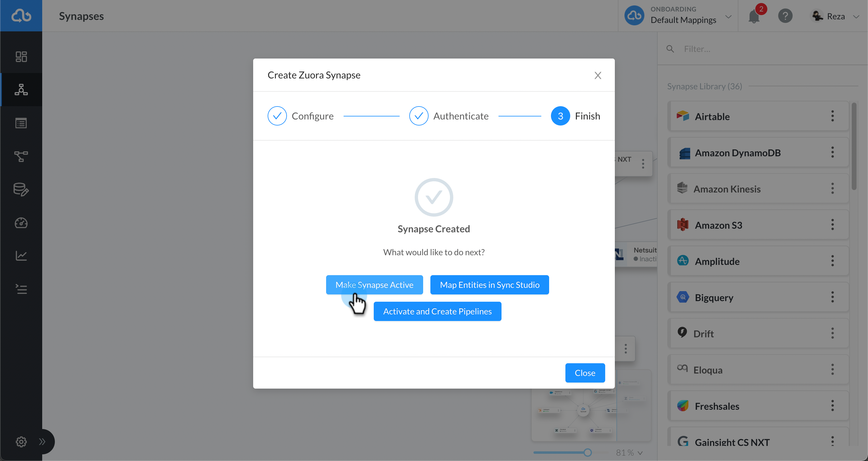868x461 pixels.
Task: Select Amazon Kinesis library item
Action: (758, 189)
